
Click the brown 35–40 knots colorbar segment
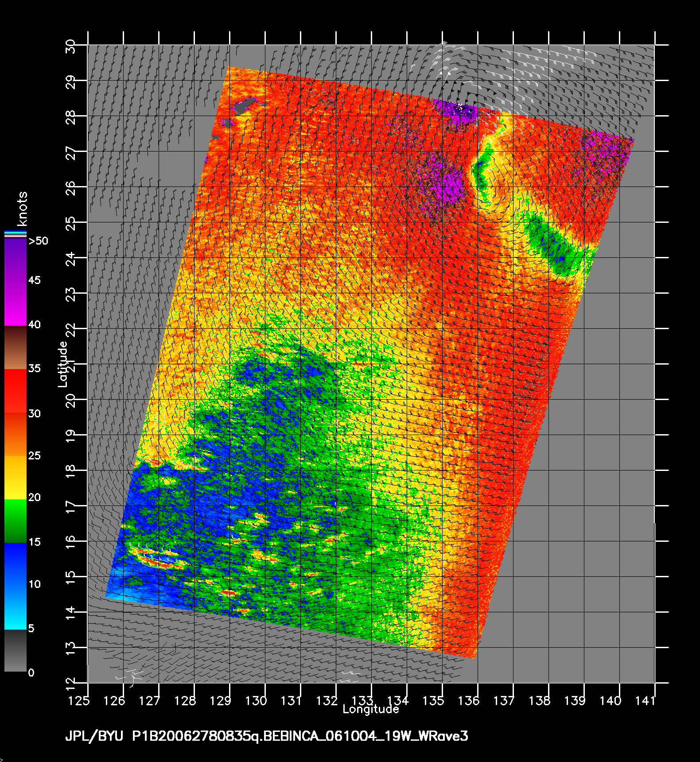(x=16, y=347)
